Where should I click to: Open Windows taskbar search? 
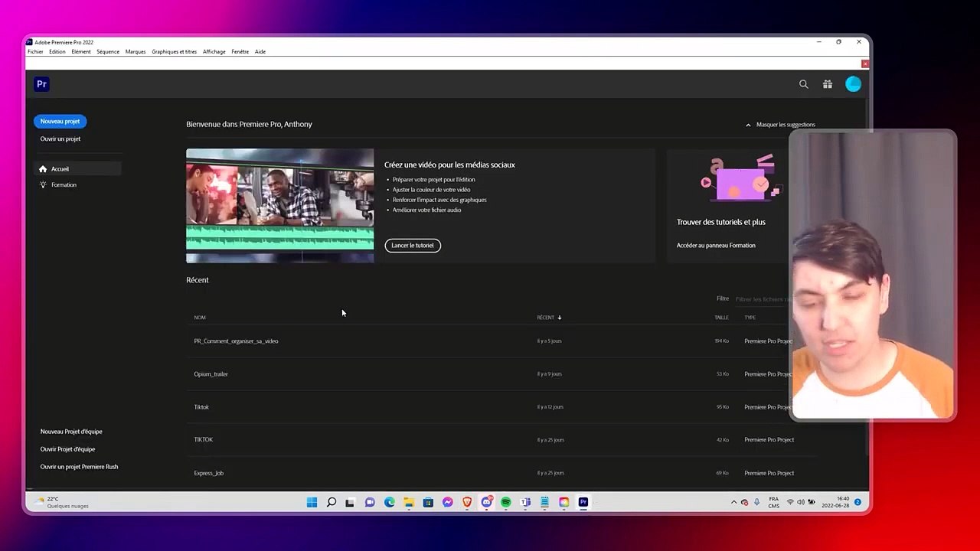coord(331,502)
